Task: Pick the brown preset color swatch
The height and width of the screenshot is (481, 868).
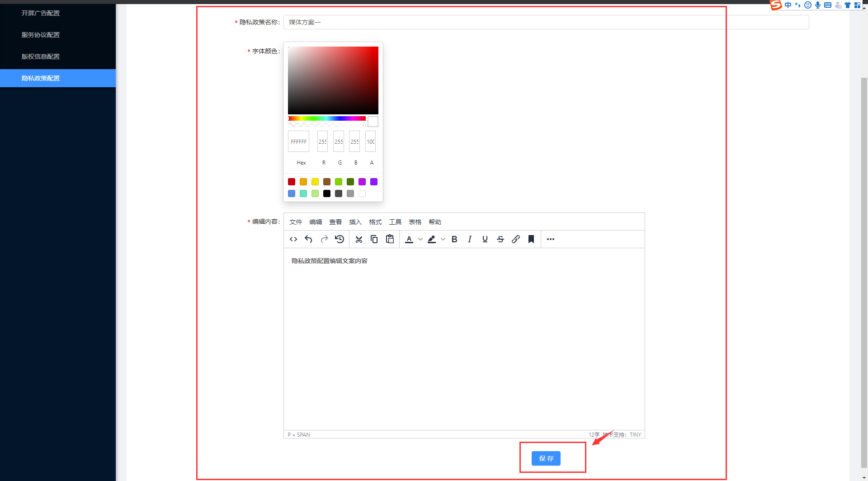Action: 327,182
